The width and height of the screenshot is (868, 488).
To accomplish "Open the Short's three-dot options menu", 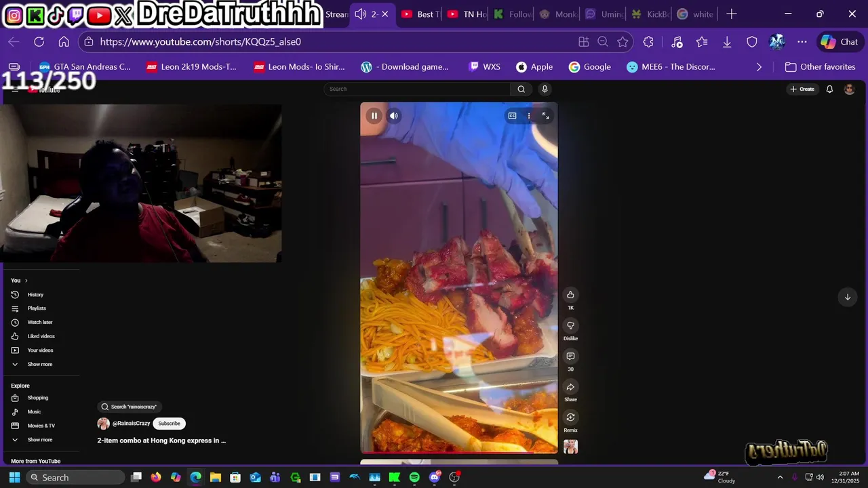I will [x=529, y=116].
